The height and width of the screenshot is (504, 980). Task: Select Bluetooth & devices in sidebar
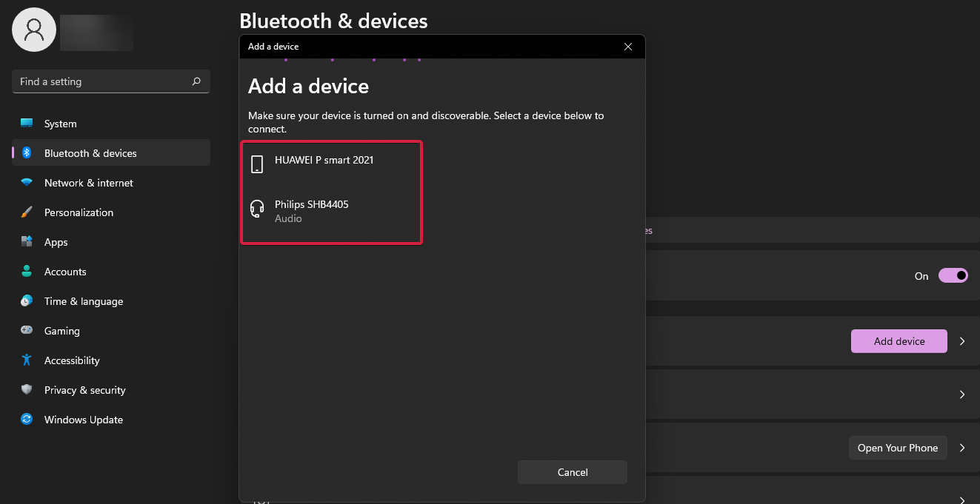point(111,153)
